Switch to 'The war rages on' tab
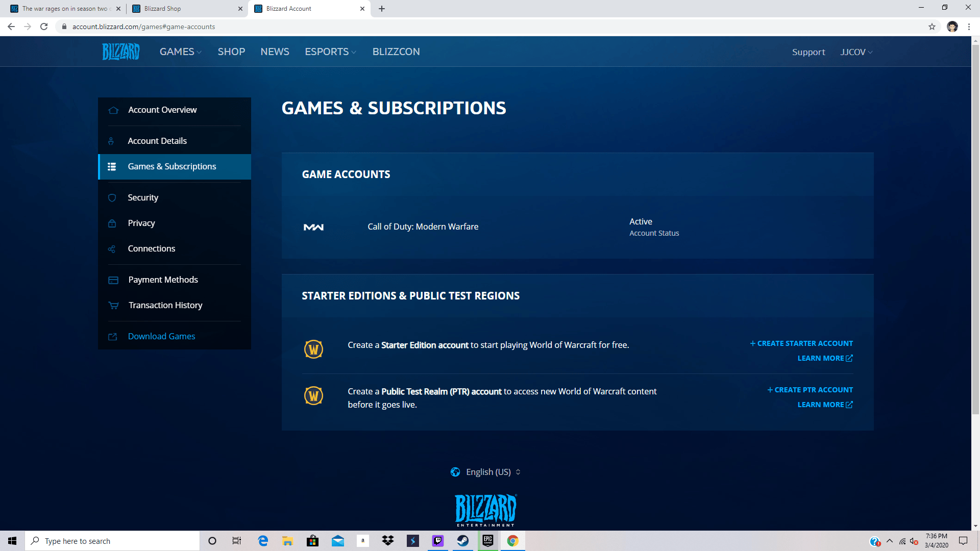The image size is (980, 551). pyautogui.click(x=65, y=9)
